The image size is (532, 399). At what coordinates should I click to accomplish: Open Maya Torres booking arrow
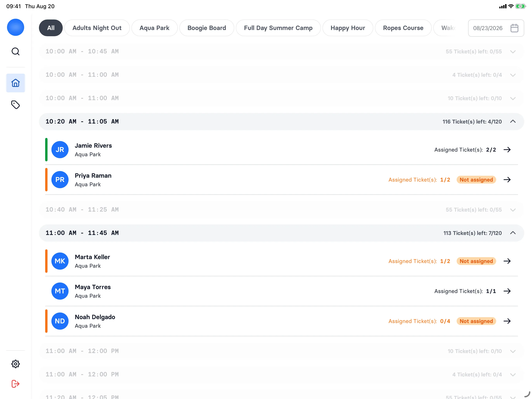507,291
